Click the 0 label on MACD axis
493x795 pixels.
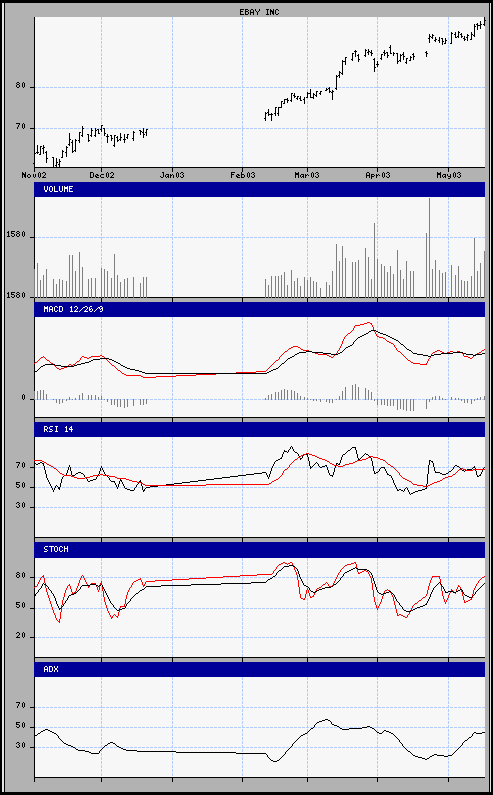[x=23, y=399]
